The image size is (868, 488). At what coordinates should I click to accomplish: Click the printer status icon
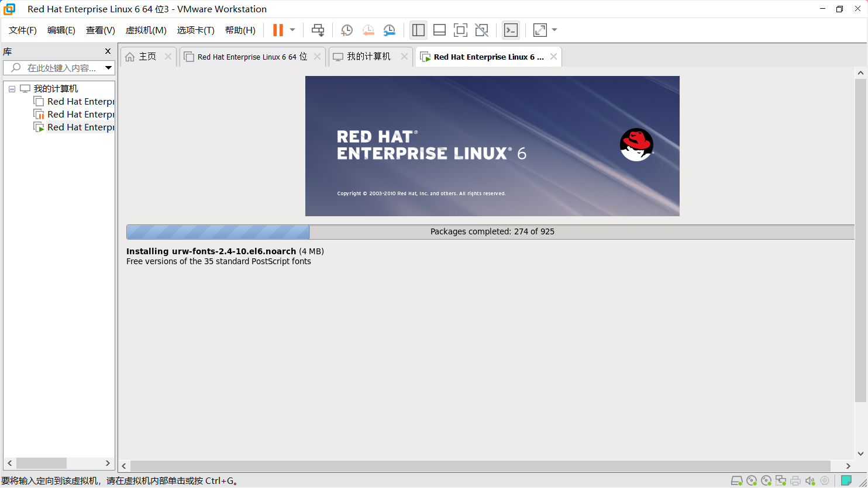click(x=795, y=481)
